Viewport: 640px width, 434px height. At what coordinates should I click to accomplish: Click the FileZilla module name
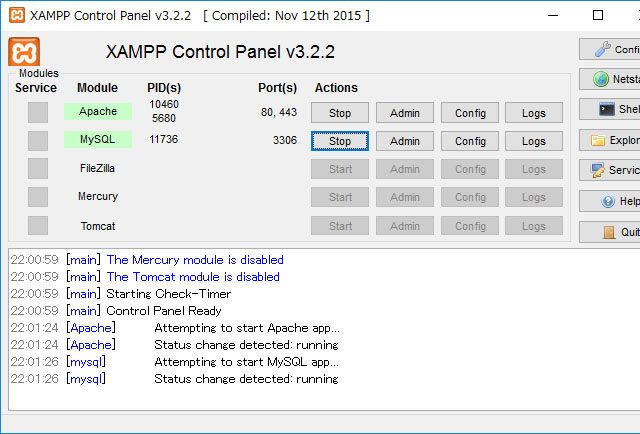pyautogui.click(x=97, y=168)
